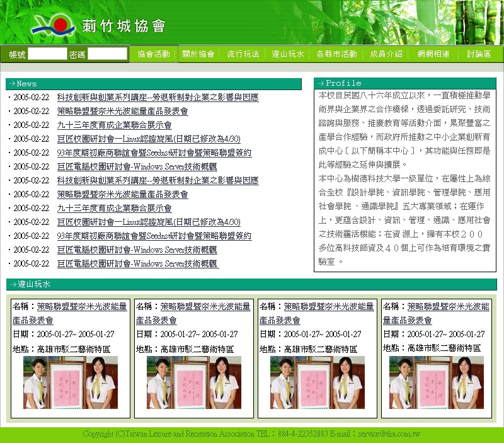This screenshot has height=443, width=504.
Task: Click the 莿竹城協會 logo emblem
Action: coord(54,25)
